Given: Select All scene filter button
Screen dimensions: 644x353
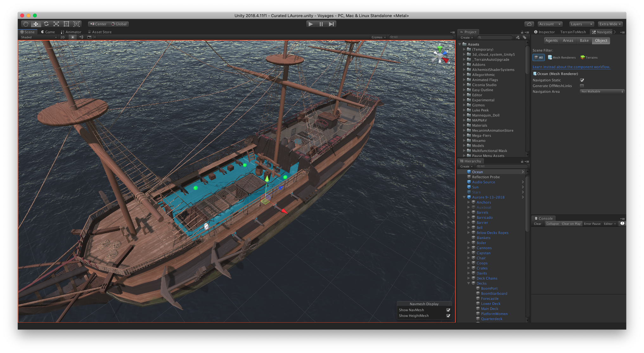Looking at the screenshot, I should coord(538,57).
